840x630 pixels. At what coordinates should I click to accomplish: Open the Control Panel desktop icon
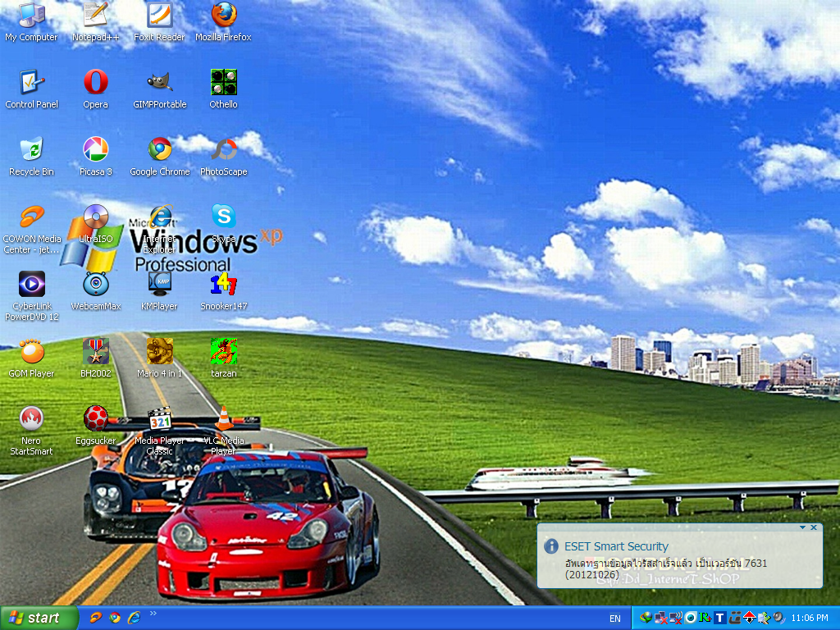(32, 89)
